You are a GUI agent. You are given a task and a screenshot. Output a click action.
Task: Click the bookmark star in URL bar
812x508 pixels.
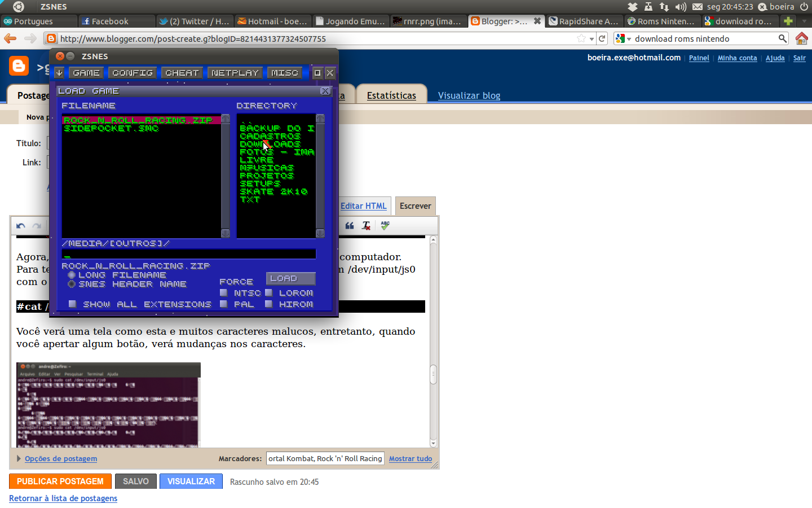tap(581, 38)
